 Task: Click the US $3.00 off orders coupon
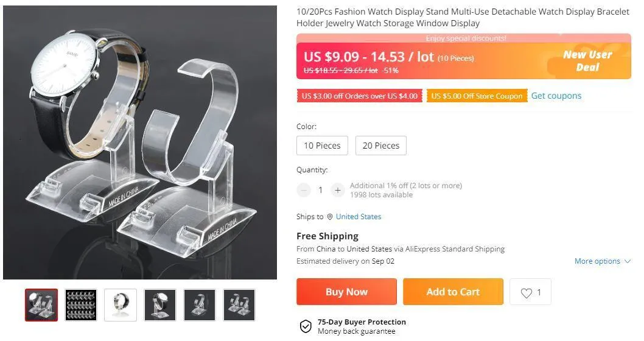359,96
